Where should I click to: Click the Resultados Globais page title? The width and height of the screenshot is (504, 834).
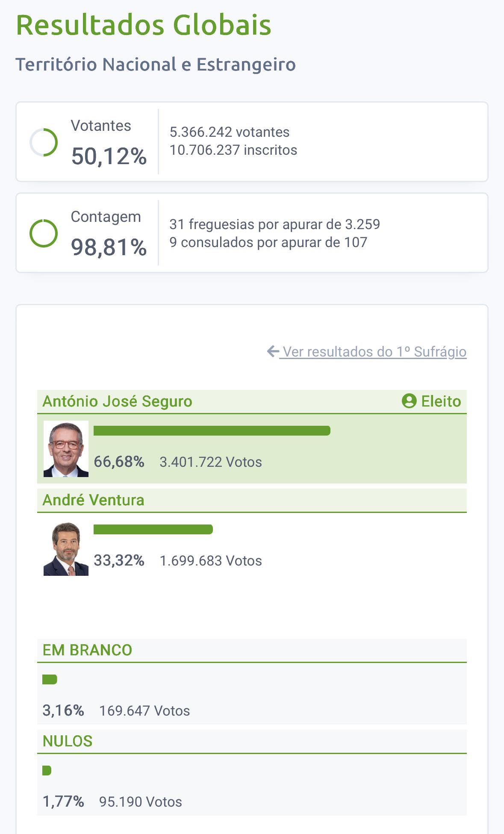pyautogui.click(x=144, y=25)
